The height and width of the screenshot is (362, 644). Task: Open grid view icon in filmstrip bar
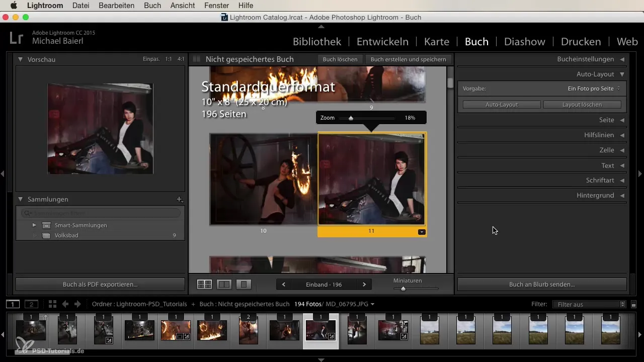click(52, 304)
